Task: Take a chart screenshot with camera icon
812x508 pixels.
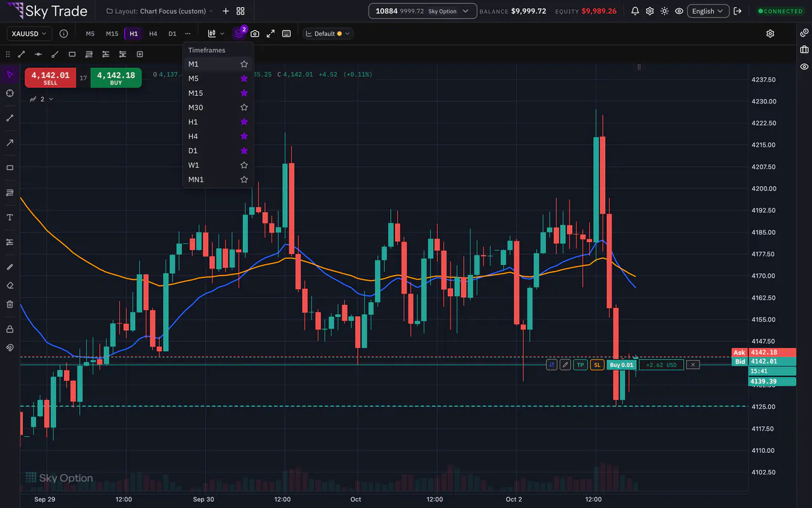Action: 254,34
